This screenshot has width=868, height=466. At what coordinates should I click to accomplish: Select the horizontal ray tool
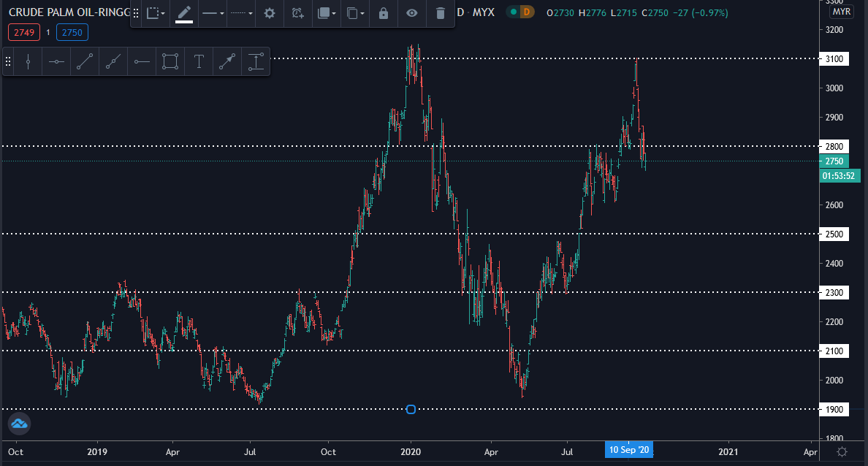tap(142, 61)
